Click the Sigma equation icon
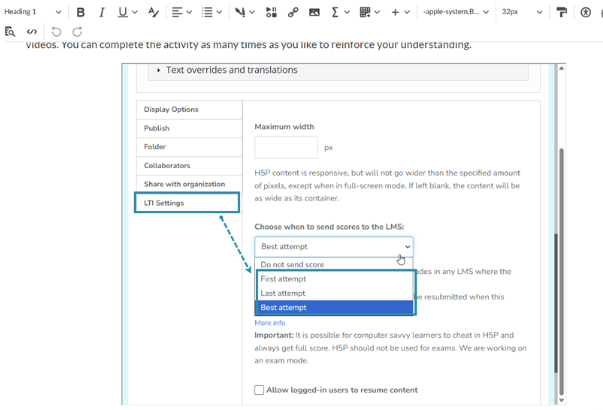Screen dimensions: 603x410 [x=335, y=12]
